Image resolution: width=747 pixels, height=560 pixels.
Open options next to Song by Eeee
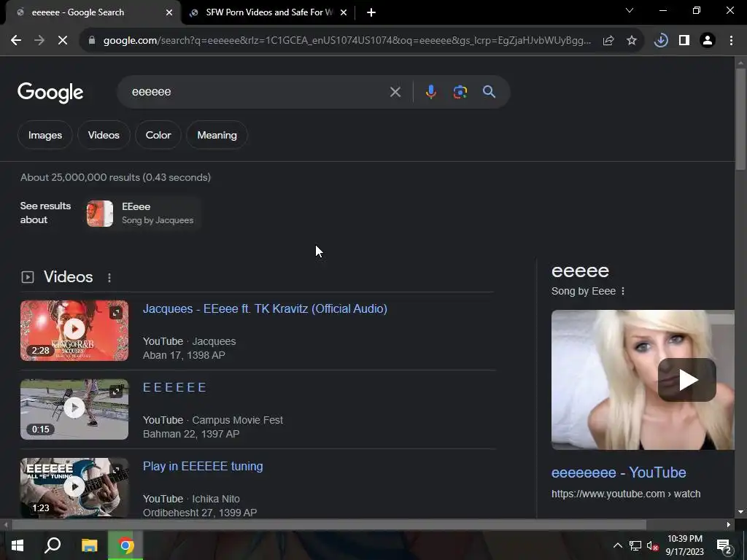click(623, 291)
